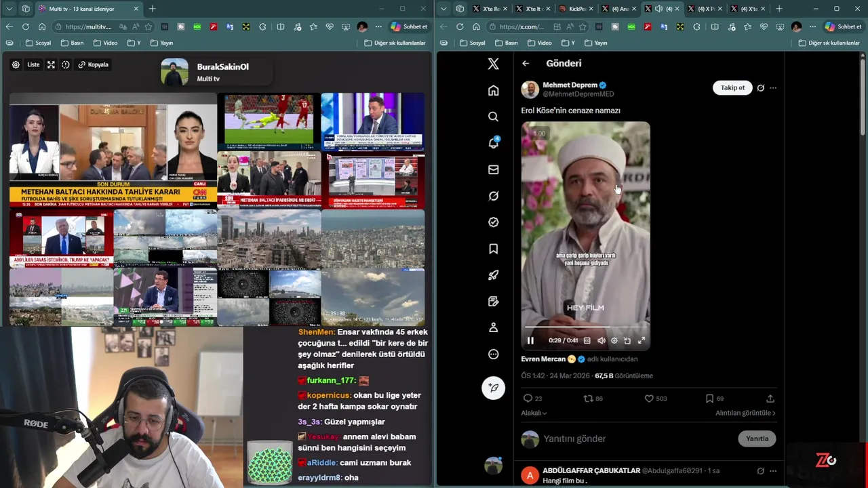Click home button in left browser toolbar
The width and height of the screenshot is (868, 488).
pyautogui.click(x=41, y=26)
